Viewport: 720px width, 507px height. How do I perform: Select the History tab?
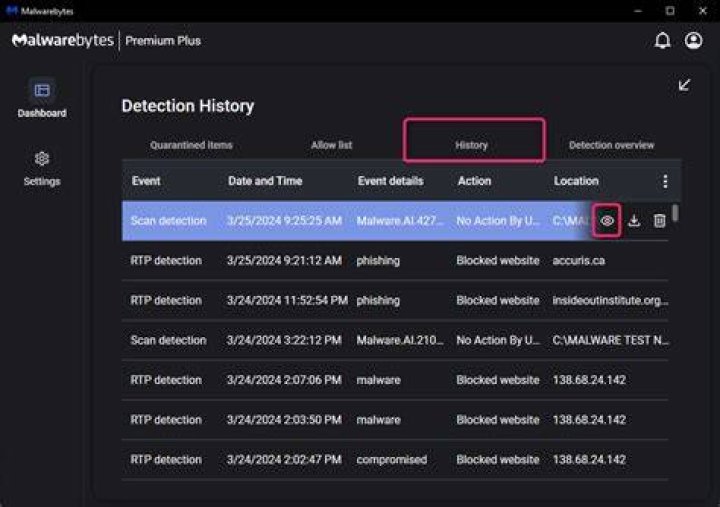pyautogui.click(x=471, y=145)
